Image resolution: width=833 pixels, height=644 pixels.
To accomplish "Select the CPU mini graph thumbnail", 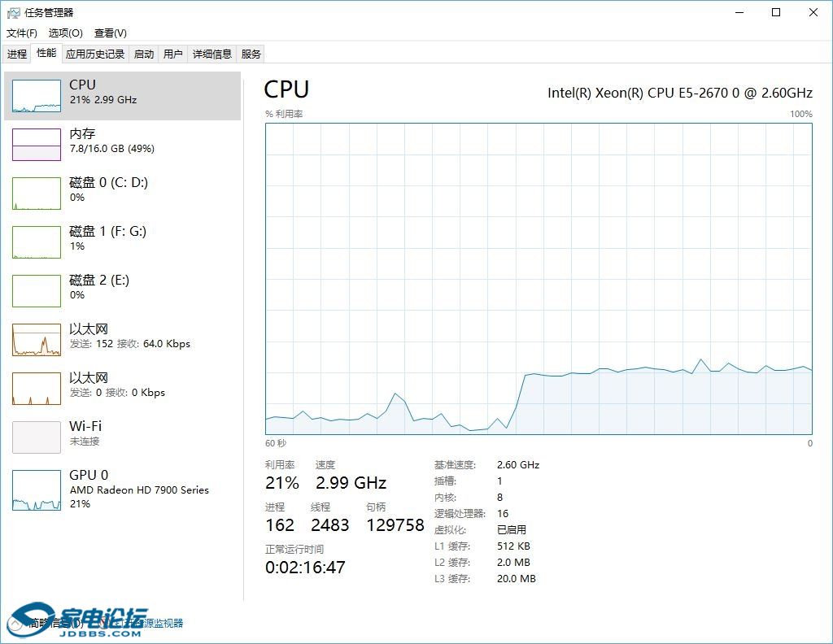I will coord(37,96).
